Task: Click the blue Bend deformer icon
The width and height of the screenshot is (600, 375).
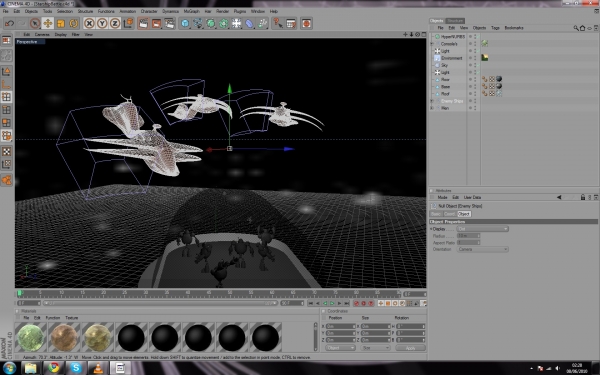Action: coord(249,24)
